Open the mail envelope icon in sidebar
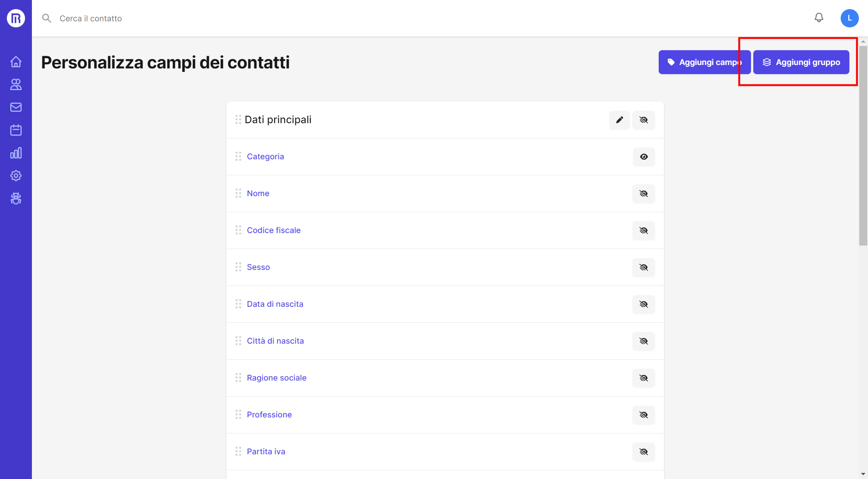Image resolution: width=868 pixels, height=479 pixels. (x=16, y=107)
